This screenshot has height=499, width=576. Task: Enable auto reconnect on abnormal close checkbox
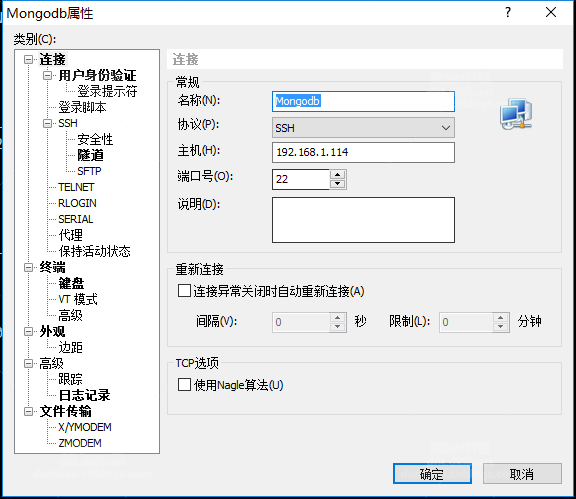coord(184,291)
